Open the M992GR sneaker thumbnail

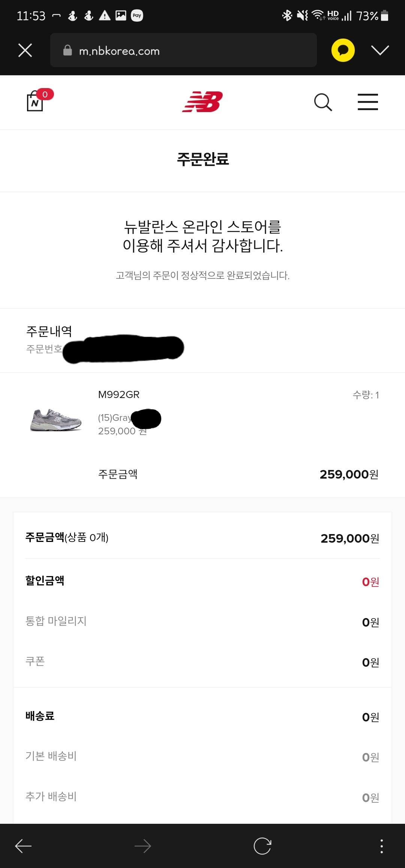click(x=56, y=420)
